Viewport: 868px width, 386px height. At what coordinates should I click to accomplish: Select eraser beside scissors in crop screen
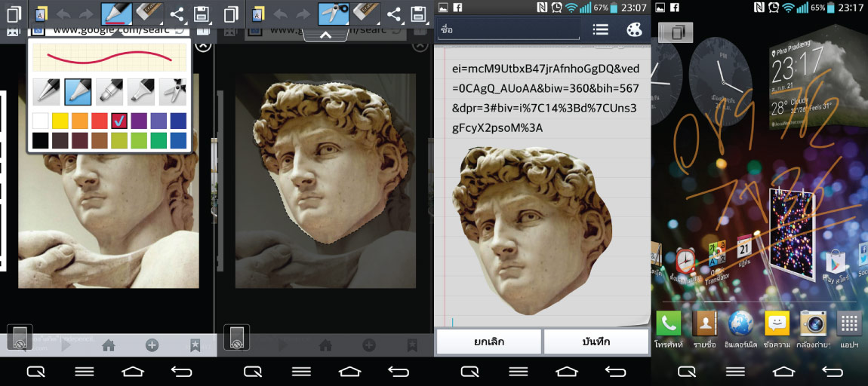[x=365, y=14]
